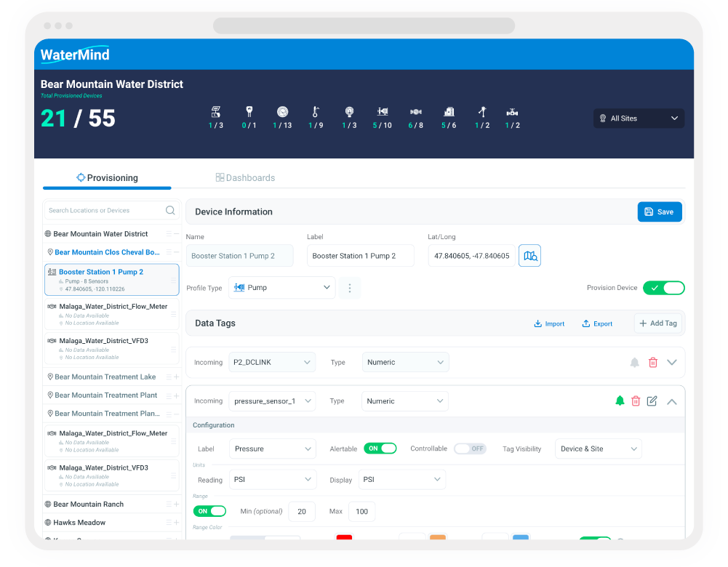The image size is (728, 567).
Task: Click green alert bell on pressure_sensor_1 tag
Action: [620, 401]
